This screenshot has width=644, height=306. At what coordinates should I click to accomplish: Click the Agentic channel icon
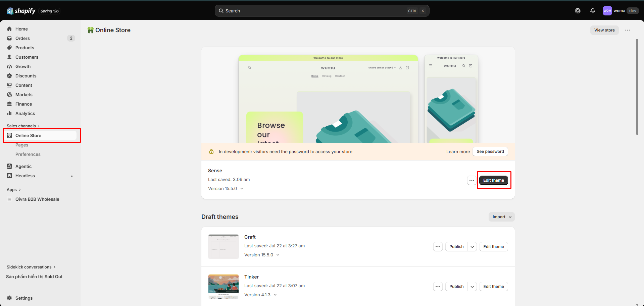9,166
